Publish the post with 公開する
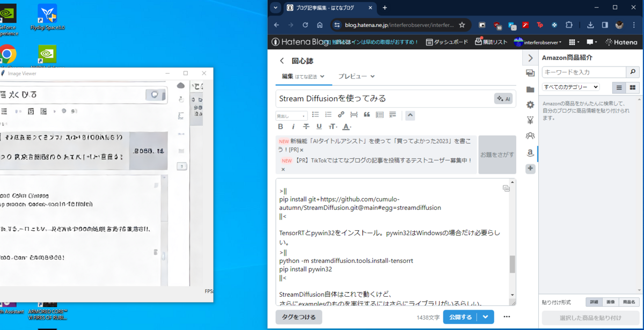The image size is (644, 330). pyautogui.click(x=462, y=317)
